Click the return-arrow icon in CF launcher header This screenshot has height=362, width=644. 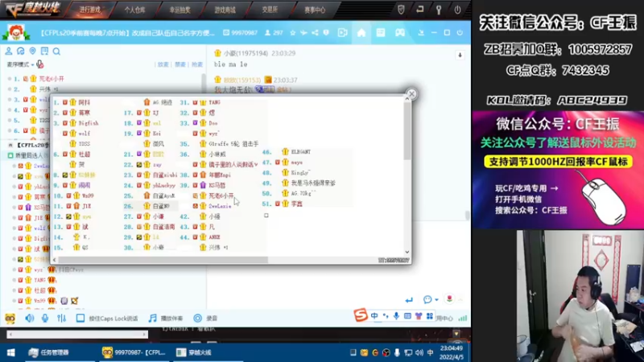tap(419, 10)
